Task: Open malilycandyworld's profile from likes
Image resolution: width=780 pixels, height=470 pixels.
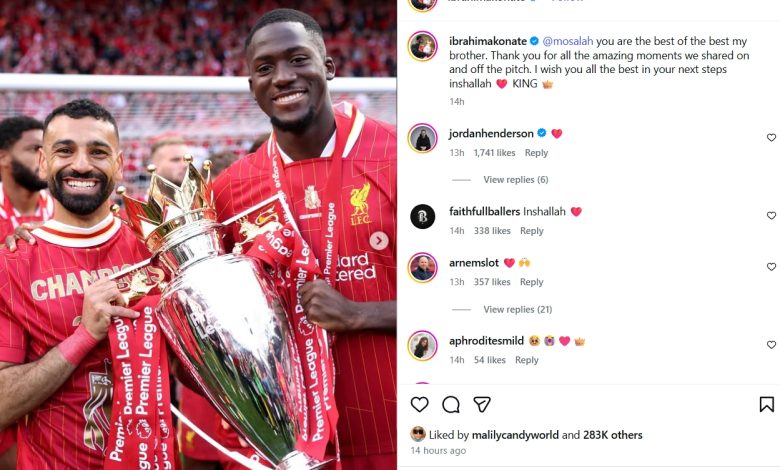Action: tap(515, 435)
